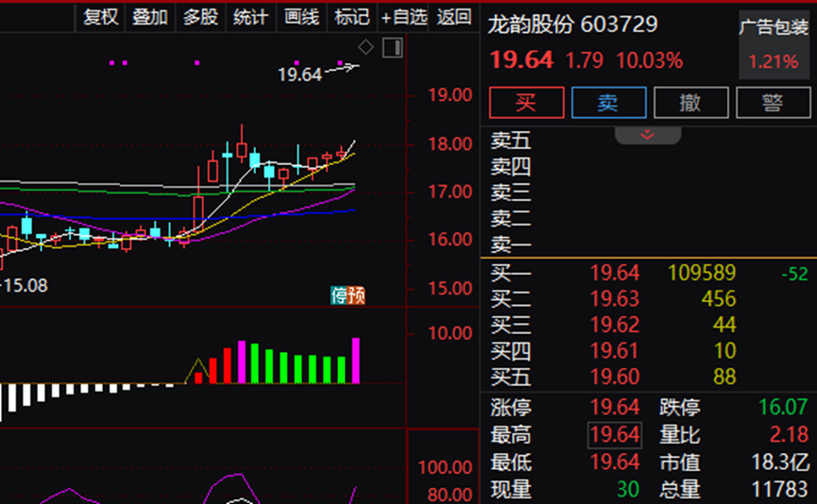Toggle the side panel layout icon
Viewport: 817px width, 504px height.
pyautogui.click(x=393, y=47)
